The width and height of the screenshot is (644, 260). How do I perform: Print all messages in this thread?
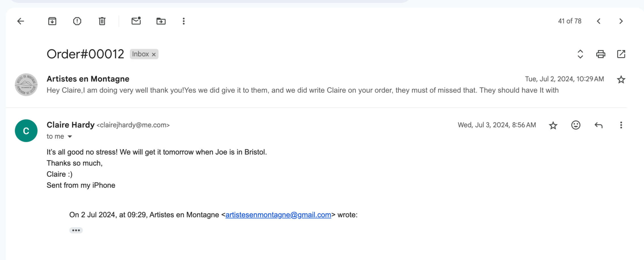point(600,54)
